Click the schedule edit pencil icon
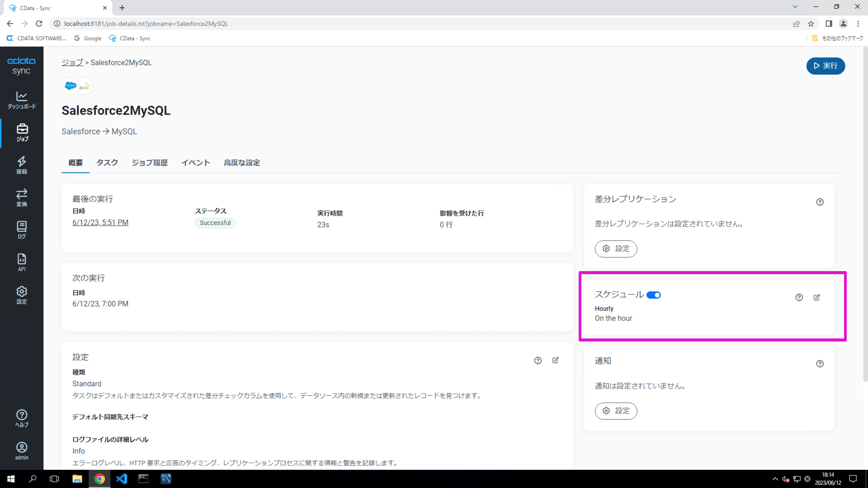Screen dimensions: 868x488 pos(816,297)
